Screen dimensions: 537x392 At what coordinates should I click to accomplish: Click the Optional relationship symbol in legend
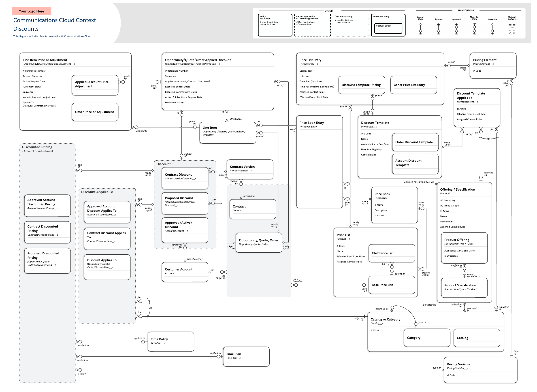[456, 29]
